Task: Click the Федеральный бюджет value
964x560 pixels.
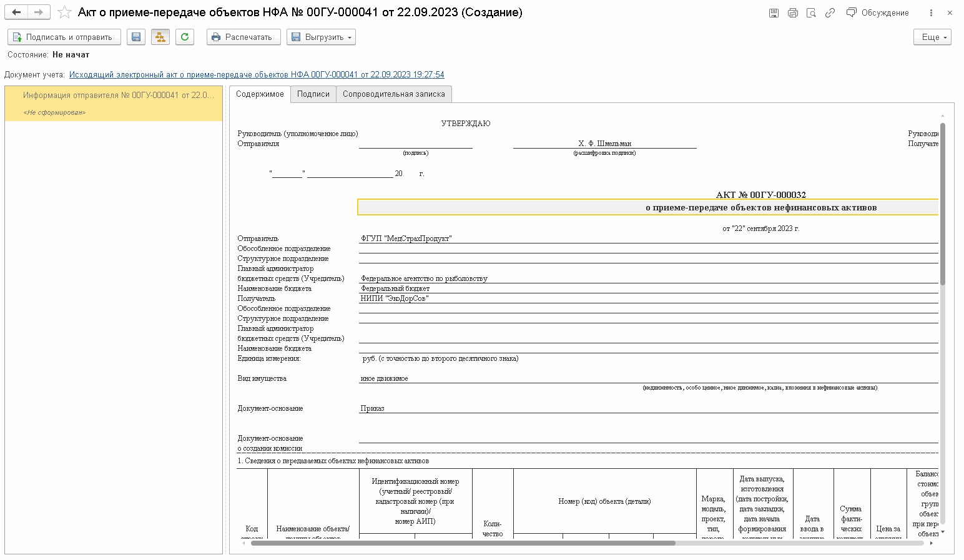Action: [x=395, y=288]
